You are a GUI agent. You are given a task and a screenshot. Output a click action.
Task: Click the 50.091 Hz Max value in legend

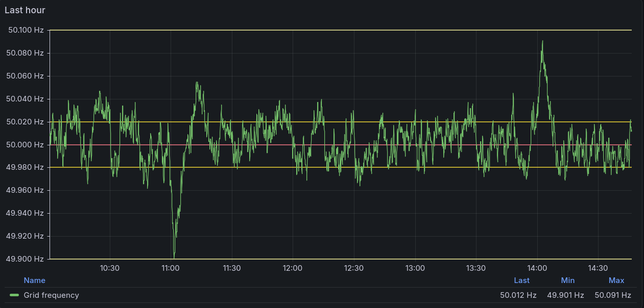(613, 295)
